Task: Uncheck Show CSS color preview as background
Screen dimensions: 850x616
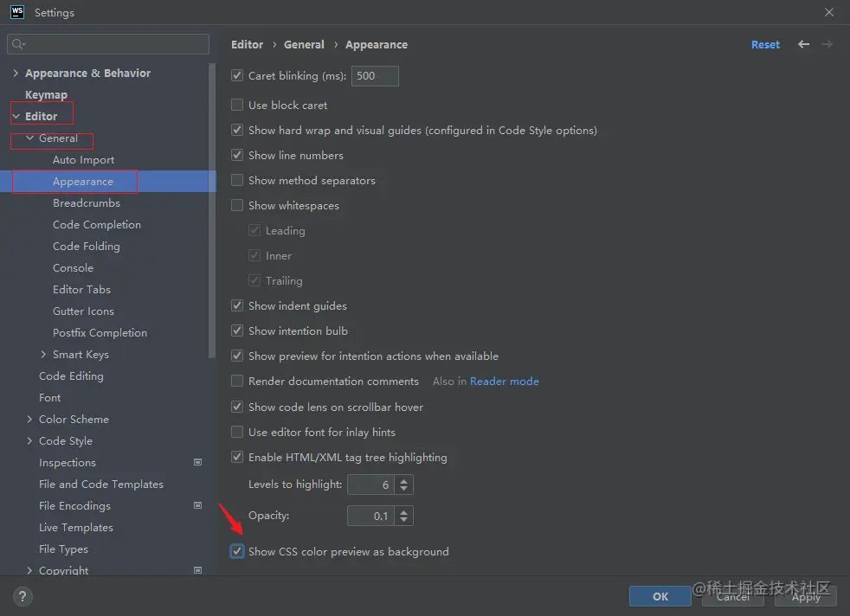Action: (237, 551)
